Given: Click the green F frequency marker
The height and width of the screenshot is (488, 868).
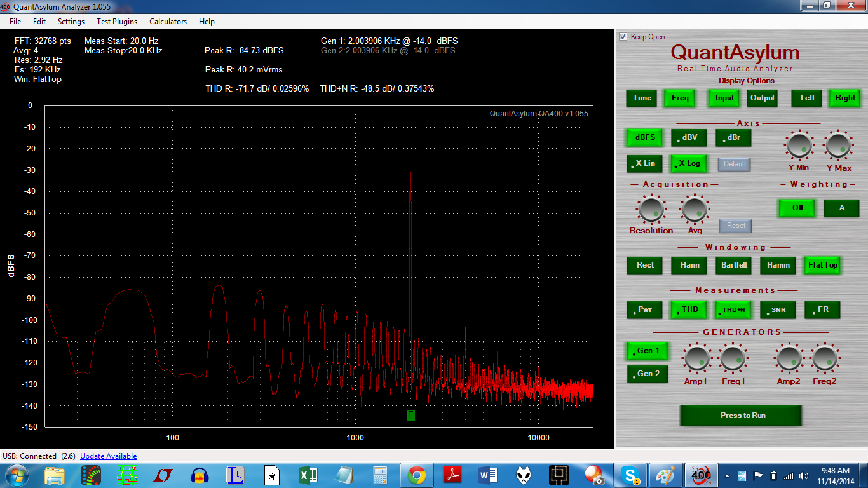Looking at the screenshot, I should click(410, 415).
